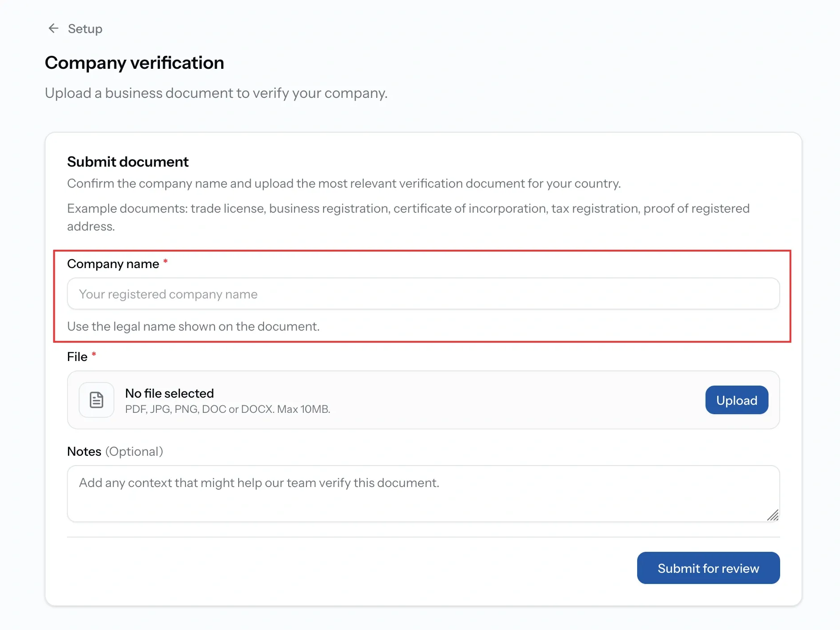Click the 'No file selected' text

(x=169, y=393)
